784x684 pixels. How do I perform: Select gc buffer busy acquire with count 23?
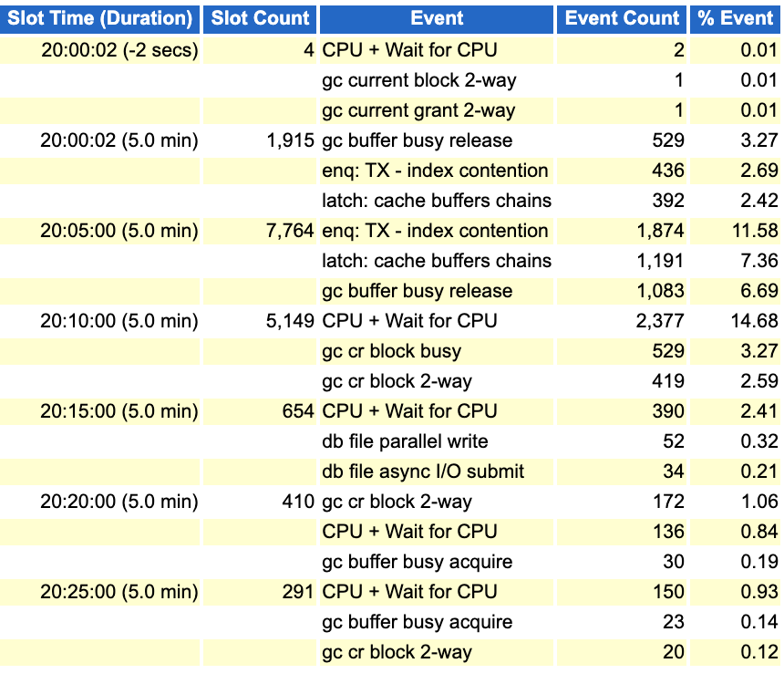click(x=417, y=622)
